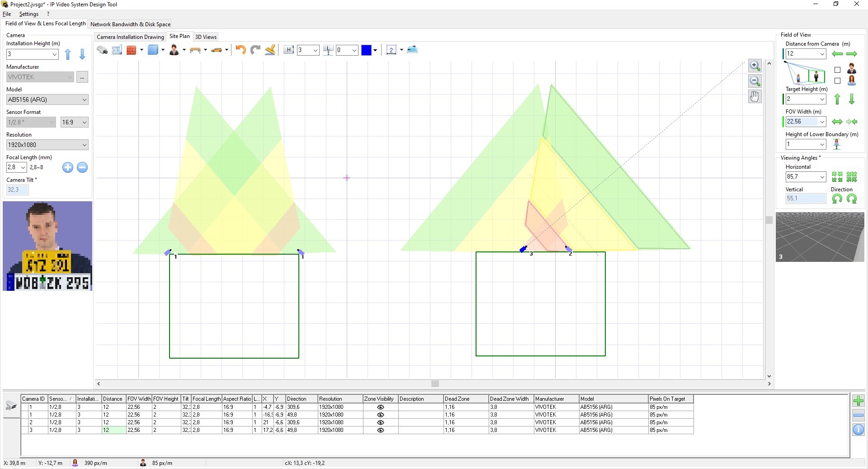Viewport: 868px width, 469px height.
Task: Open Network Bandwidth & Disk Space tab
Action: [x=130, y=24]
